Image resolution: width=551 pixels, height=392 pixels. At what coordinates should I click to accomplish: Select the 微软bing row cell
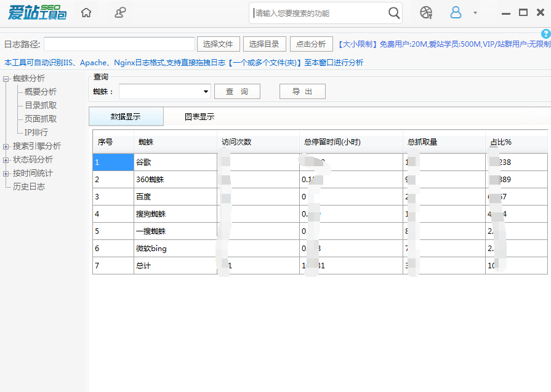coord(175,249)
